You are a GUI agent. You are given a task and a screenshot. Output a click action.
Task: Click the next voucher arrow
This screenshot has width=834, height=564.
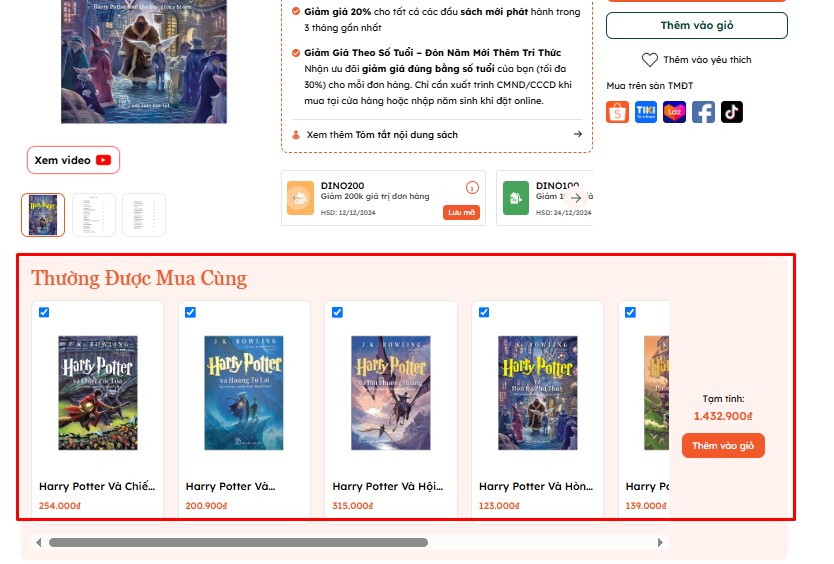[x=576, y=198]
